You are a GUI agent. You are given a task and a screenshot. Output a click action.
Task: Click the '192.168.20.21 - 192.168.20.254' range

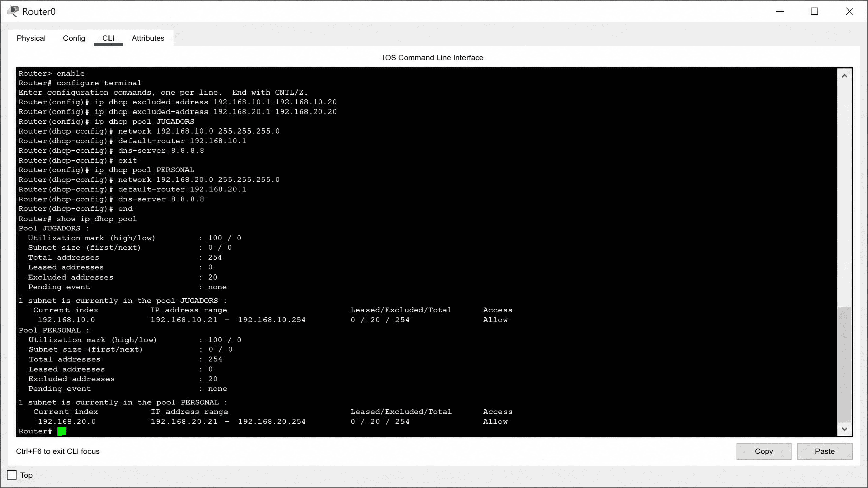click(x=228, y=421)
